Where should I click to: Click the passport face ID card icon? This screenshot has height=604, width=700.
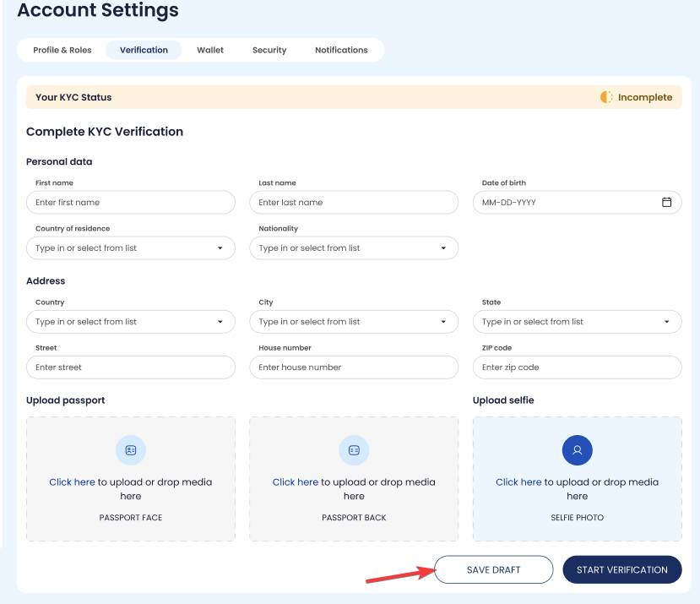coord(131,450)
